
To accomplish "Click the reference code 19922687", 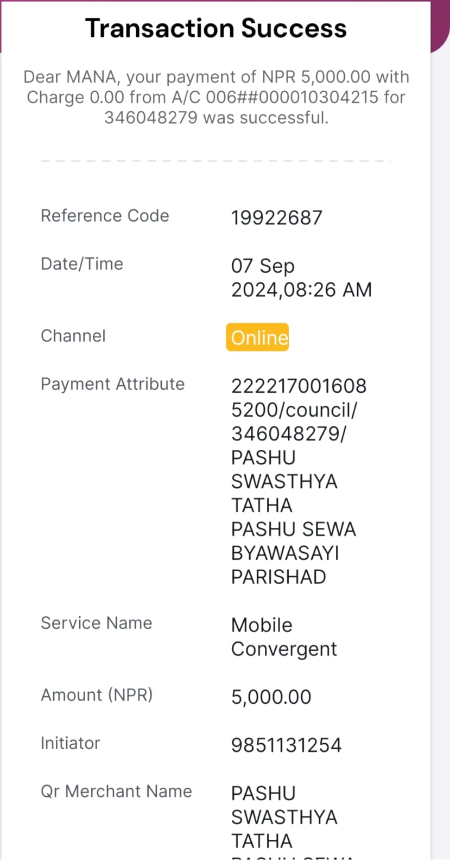I will coord(276,218).
